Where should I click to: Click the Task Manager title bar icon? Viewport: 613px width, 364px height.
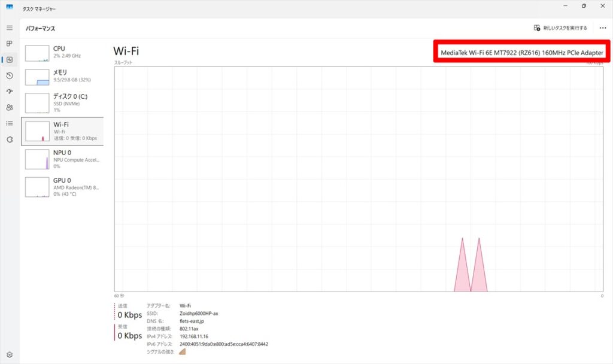pyautogui.click(x=10, y=7)
